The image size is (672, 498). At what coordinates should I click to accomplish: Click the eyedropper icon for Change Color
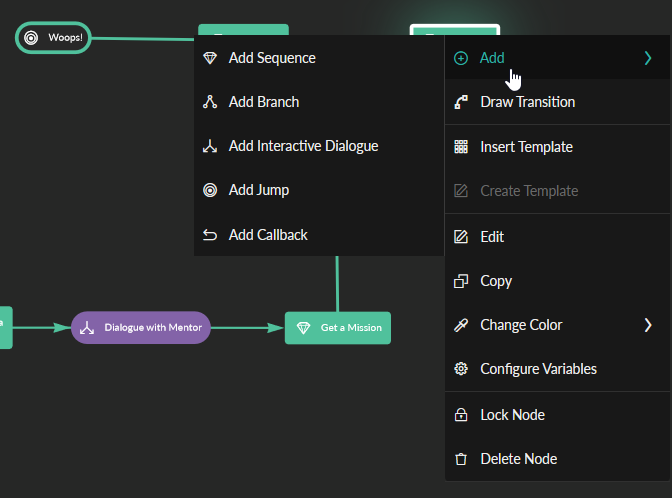tap(461, 325)
